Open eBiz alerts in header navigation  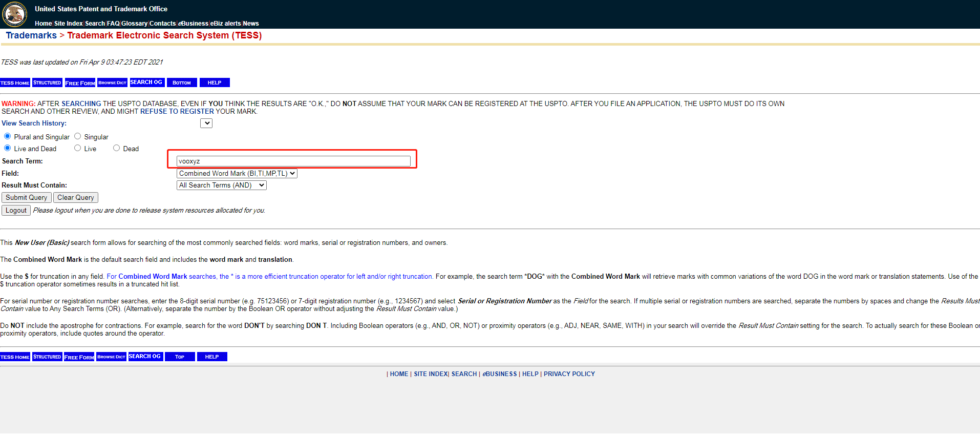tap(225, 24)
